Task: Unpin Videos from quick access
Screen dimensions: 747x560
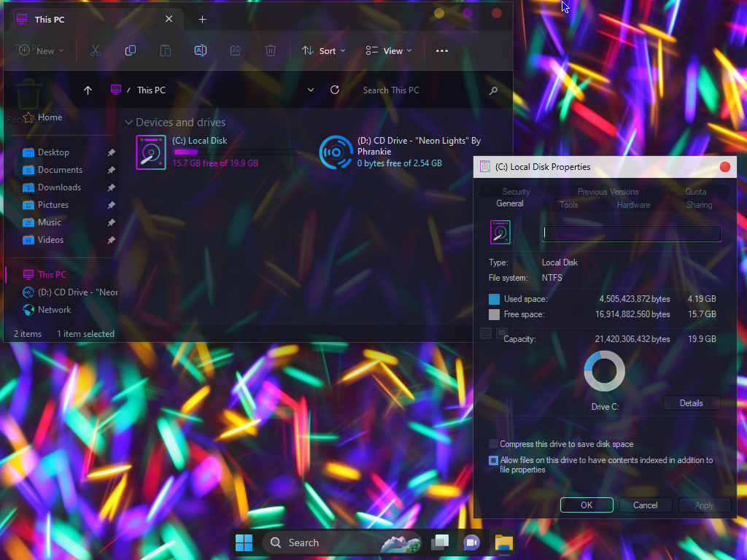Action: pyautogui.click(x=111, y=240)
